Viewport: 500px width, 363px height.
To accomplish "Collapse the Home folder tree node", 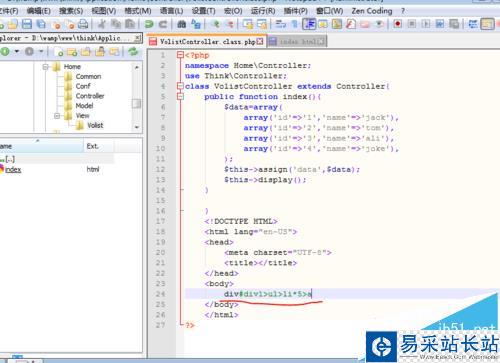I will 46,67.
